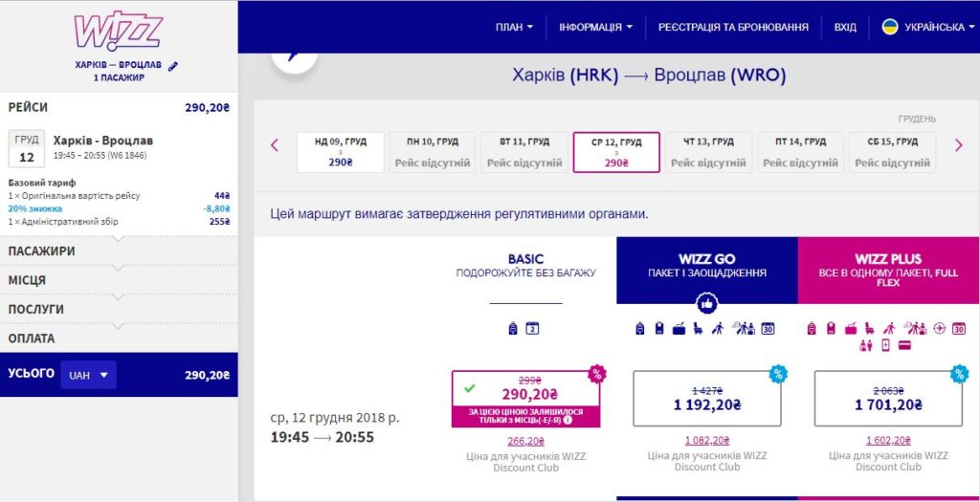
Task: Open РЕЄСТРАЦІЯ ТА БРОНЮВАННЯ
Action: point(733,27)
